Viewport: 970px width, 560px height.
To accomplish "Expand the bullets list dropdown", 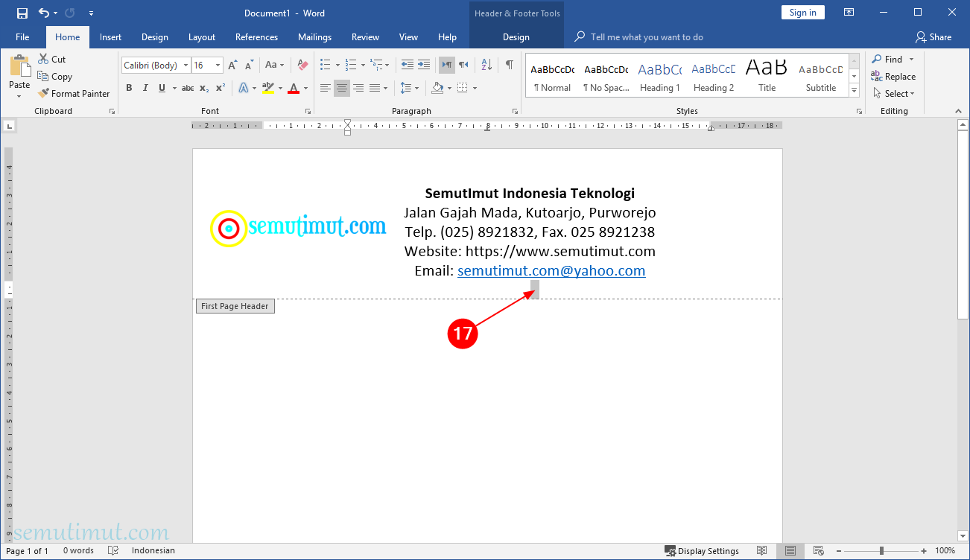I will point(337,65).
